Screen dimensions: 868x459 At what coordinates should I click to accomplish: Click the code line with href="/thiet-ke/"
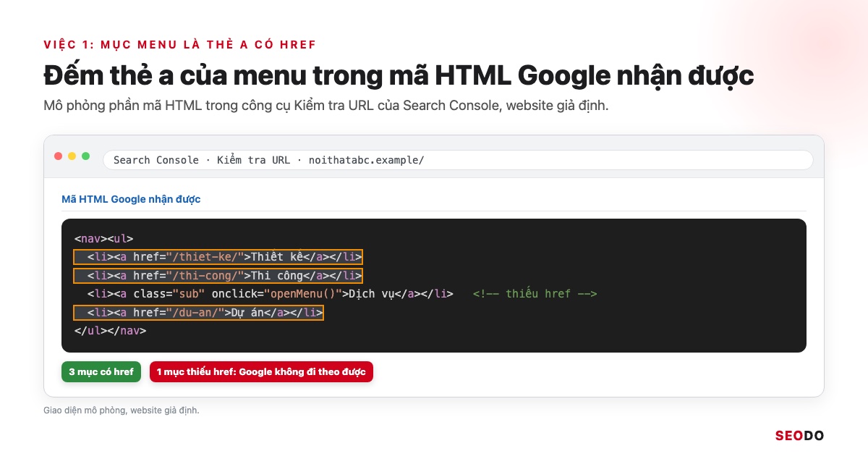pyautogui.click(x=218, y=257)
